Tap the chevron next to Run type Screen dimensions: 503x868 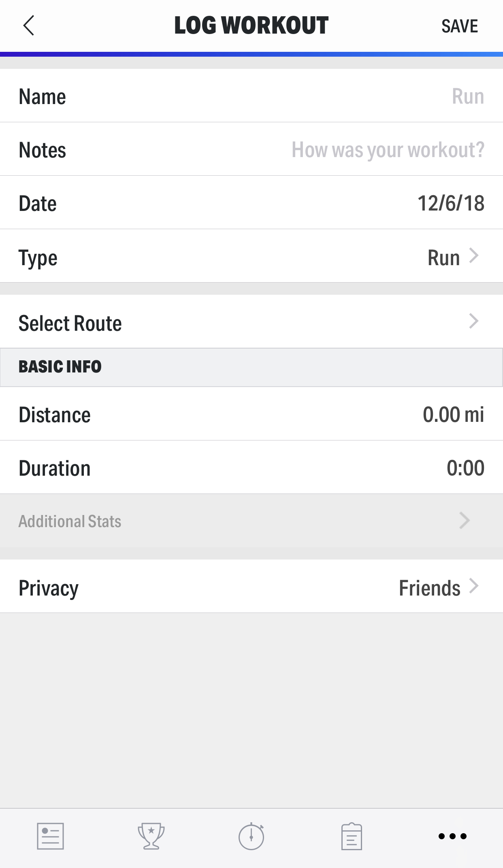point(474,255)
